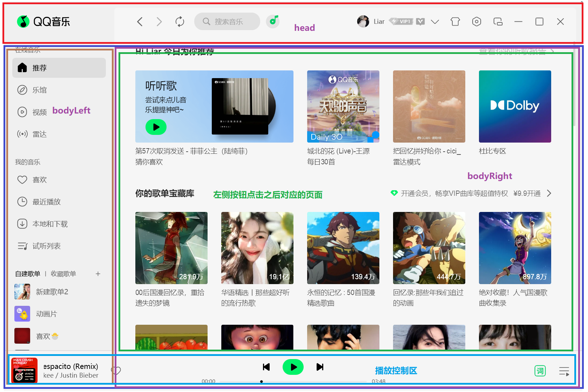Screen dimensions: 588x392
Task: Click 把回忆拼好给你 - cici_ title
Action: 427,151
